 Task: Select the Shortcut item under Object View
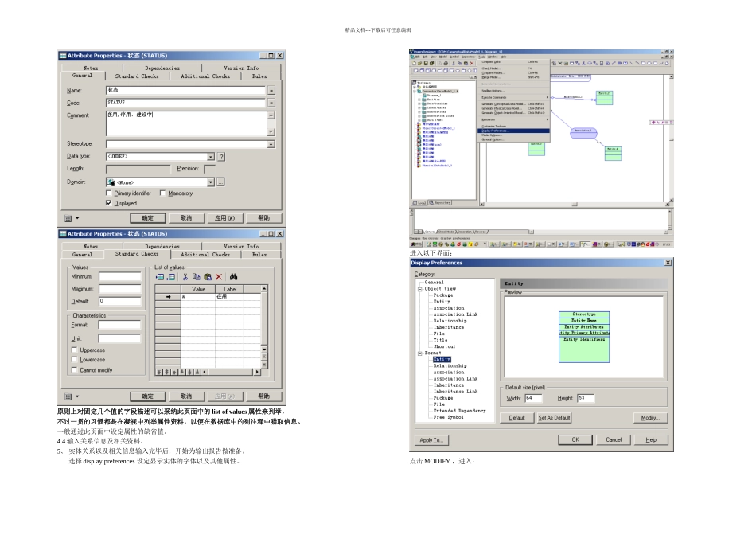pyautogui.click(x=444, y=346)
